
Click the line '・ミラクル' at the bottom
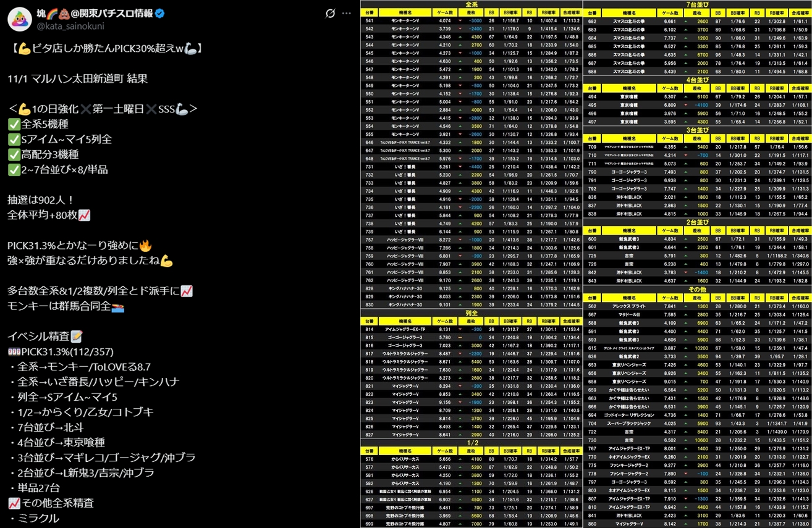coord(33,518)
